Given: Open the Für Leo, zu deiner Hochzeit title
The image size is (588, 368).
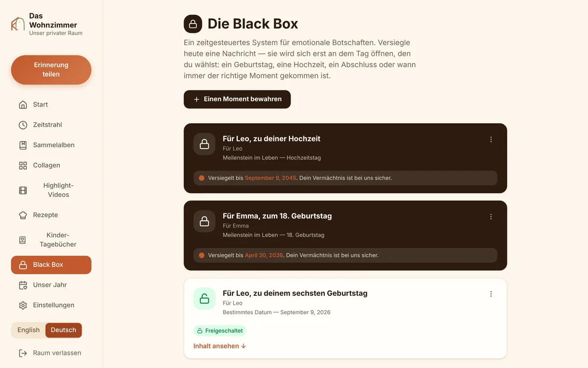Looking at the screenshot, I should 271,139.
